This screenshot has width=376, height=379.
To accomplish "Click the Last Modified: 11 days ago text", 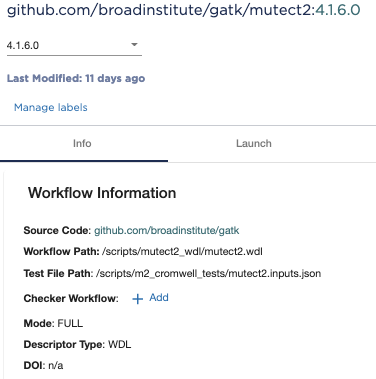I will [76, 78].
